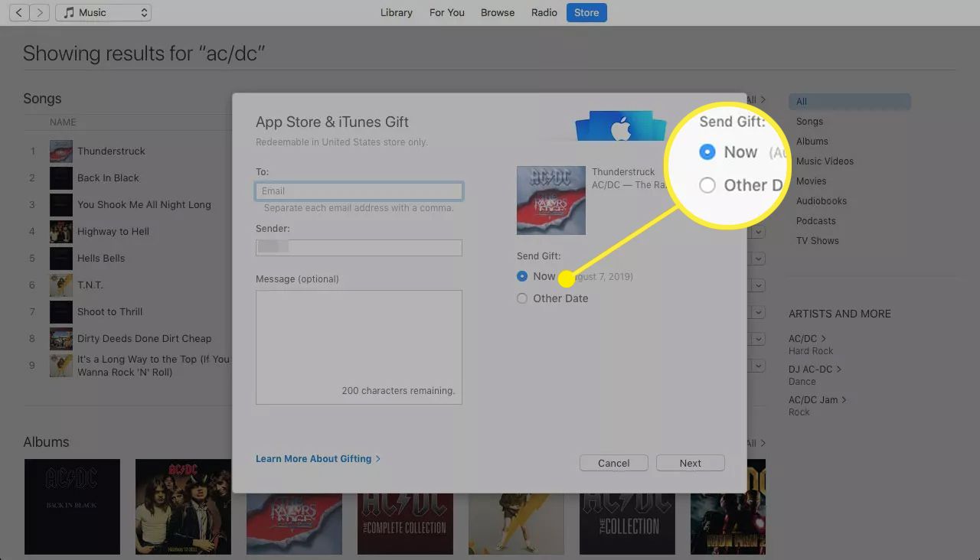This screenshot has height=560, width=980.
Task: Filter results by Podcasts
Action: point(815,220)
